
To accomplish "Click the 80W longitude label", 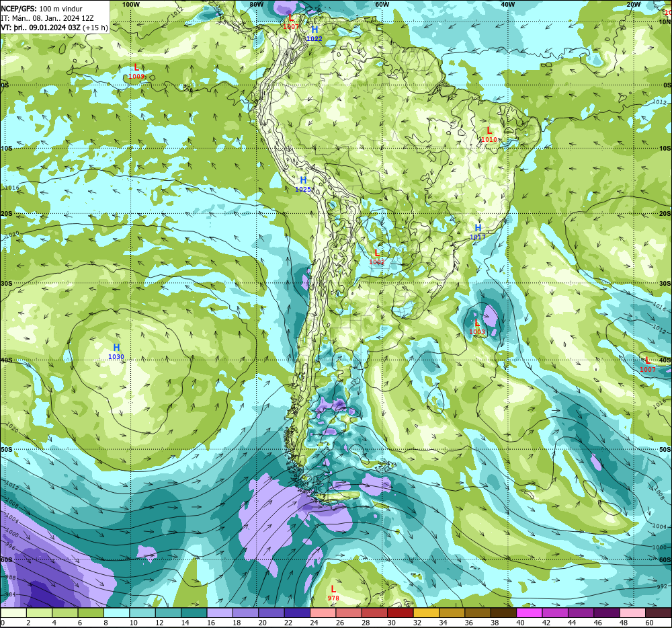I will [x=256, y=4].
